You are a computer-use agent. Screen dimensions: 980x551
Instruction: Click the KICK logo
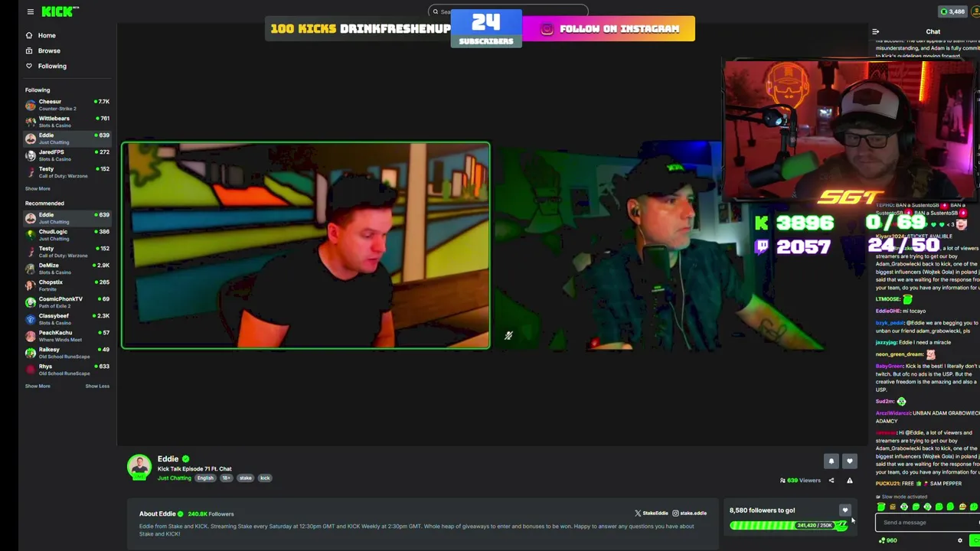pyautogui.click(x=60, y=11)
